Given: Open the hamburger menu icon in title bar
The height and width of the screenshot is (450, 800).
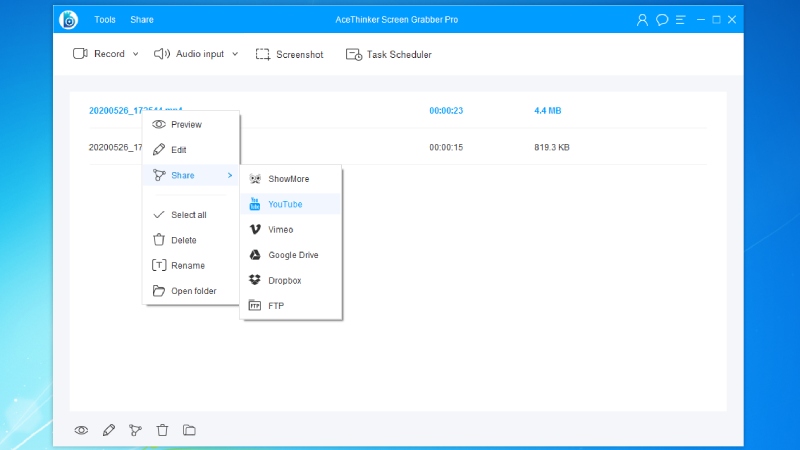Looking at the screenshot, I should [681, 20].
